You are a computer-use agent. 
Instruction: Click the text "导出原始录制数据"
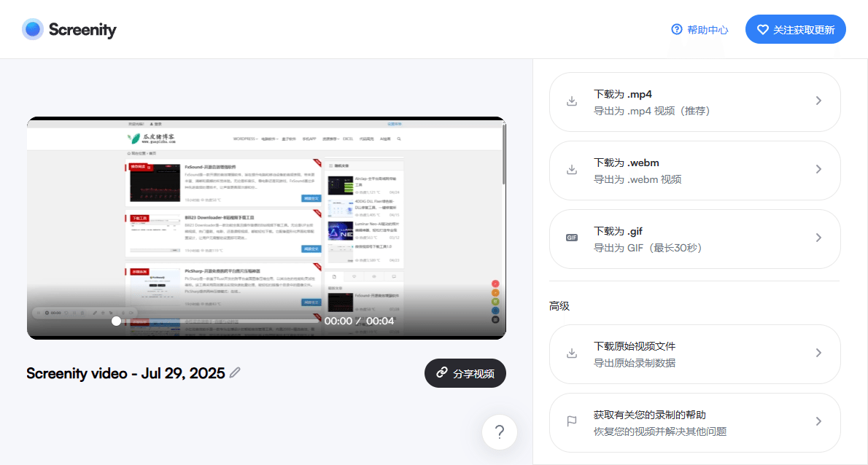[x=635, y=363]
